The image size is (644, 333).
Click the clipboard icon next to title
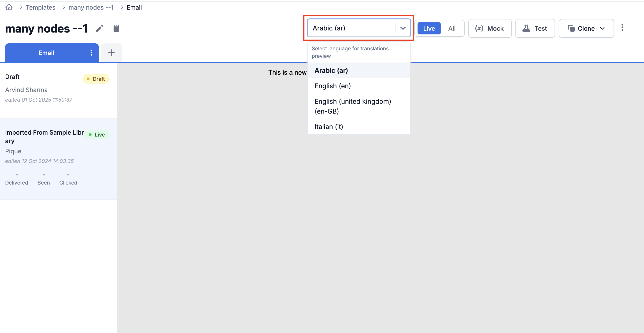point(116,28)
